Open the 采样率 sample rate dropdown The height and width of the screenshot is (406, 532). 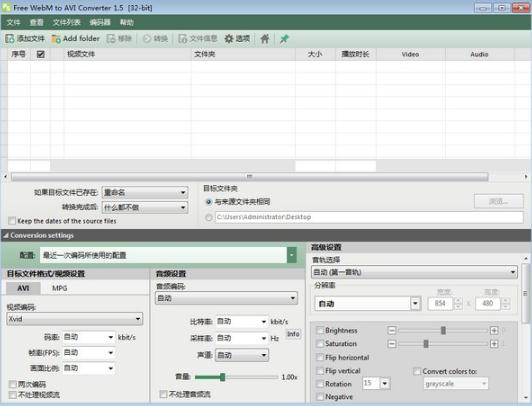(x=242, y=338)
